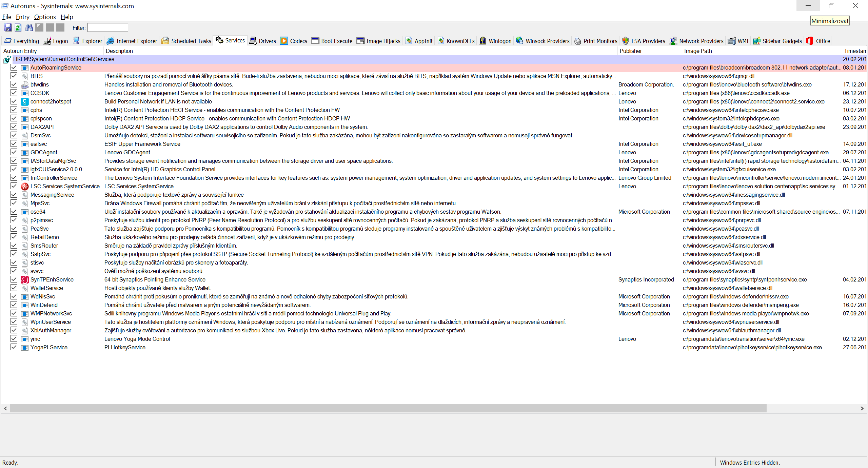Viewport: 868px width, 468px height.
Task: Click the right arrow of horizontal scrollbar
Action: 862,409
